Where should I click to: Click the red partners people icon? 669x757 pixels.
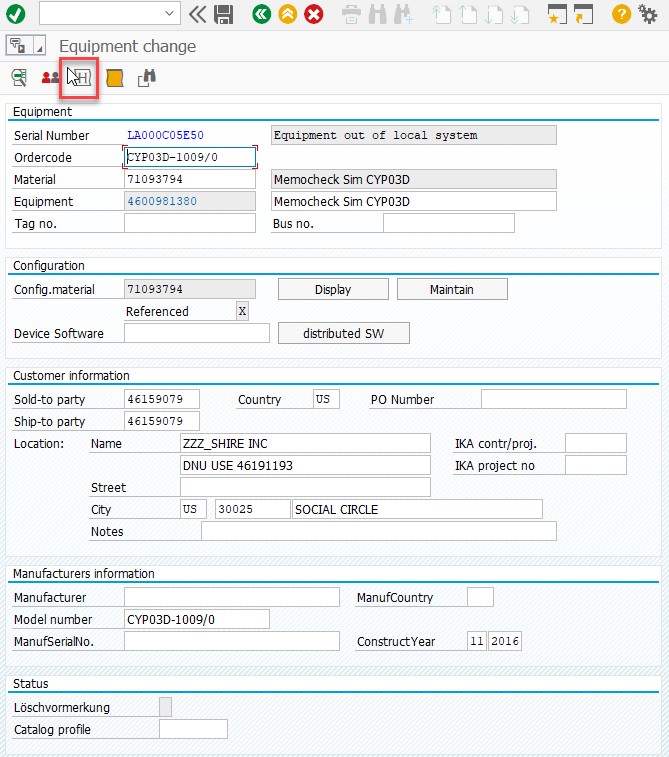click(x=49, y=77)
